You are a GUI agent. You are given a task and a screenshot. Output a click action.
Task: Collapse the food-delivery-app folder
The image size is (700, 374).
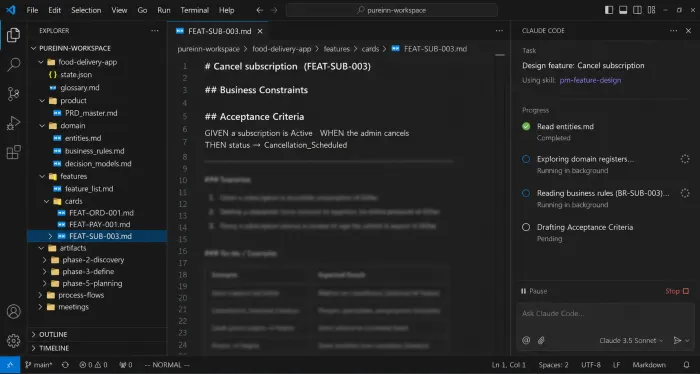pos(41,62)
